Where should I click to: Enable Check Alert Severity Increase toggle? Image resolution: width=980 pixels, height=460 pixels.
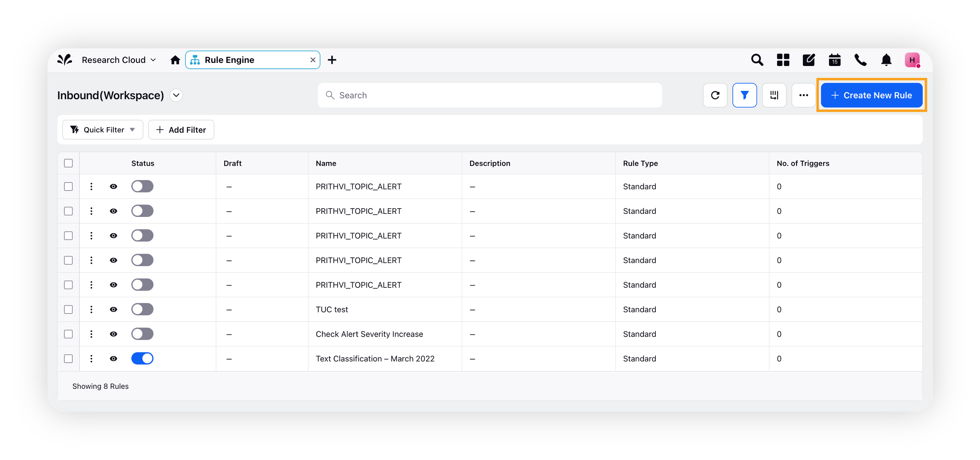click(x=142, y=334)
